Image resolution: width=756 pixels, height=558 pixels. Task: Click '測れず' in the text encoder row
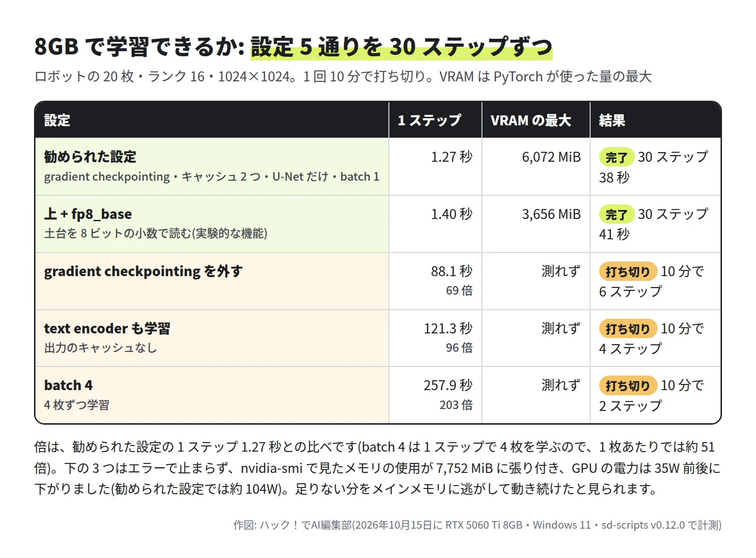[561, 328]
